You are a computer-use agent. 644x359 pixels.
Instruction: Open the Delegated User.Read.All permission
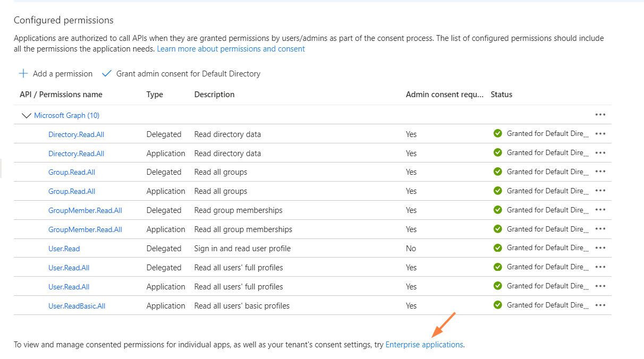[69, 268]
